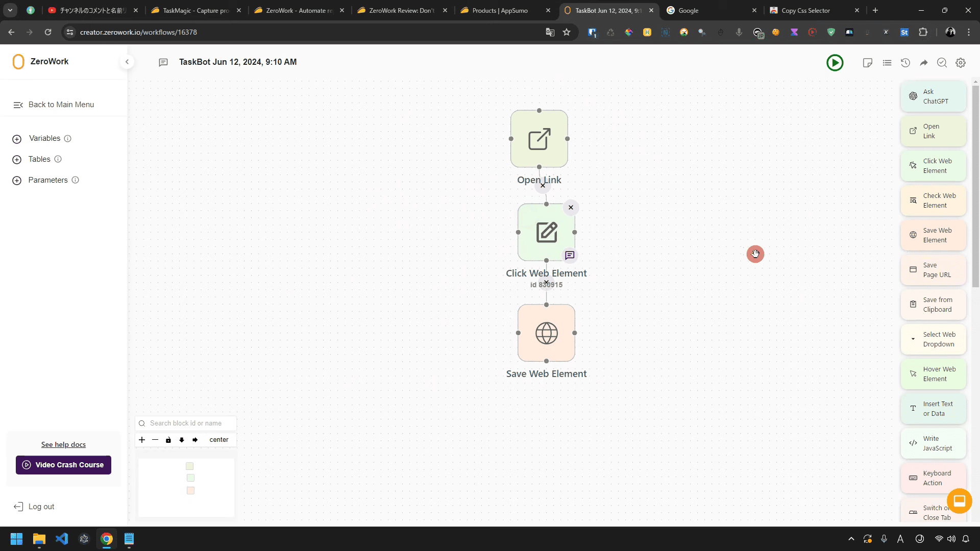Collapse the left sidebar with the chevron
This screenshot has width=980, height=551.
pos(127,61)
